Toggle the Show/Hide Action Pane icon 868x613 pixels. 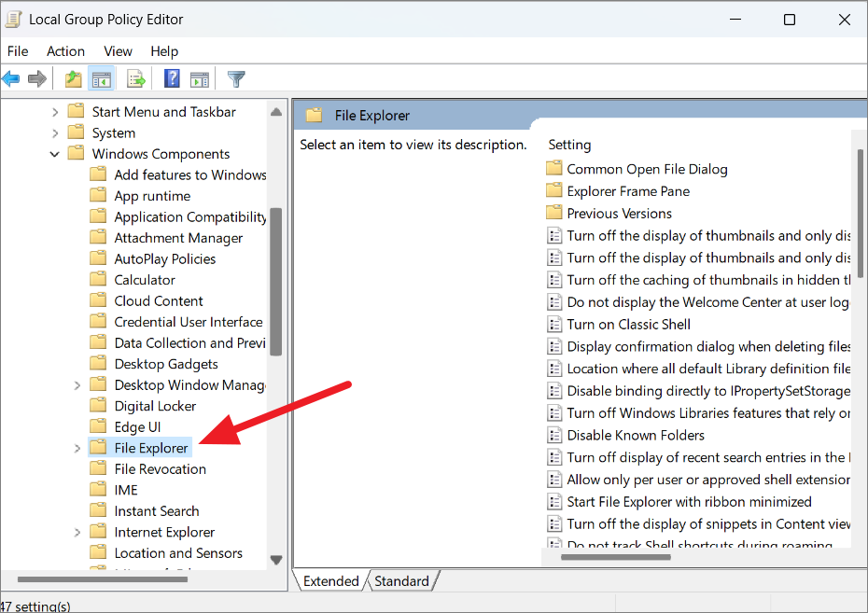tap(200, 79)
